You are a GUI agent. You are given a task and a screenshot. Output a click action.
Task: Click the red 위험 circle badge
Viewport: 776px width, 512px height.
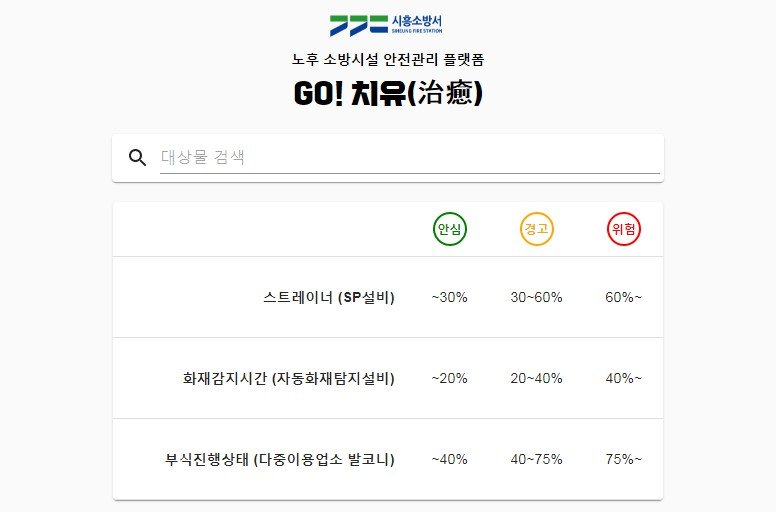click(x=624, y=229)
